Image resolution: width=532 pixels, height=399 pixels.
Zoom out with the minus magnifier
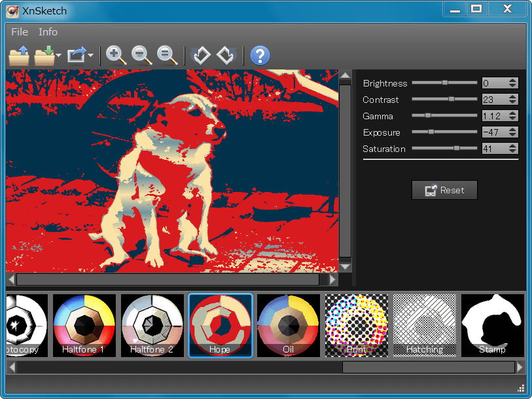[141, 56]
